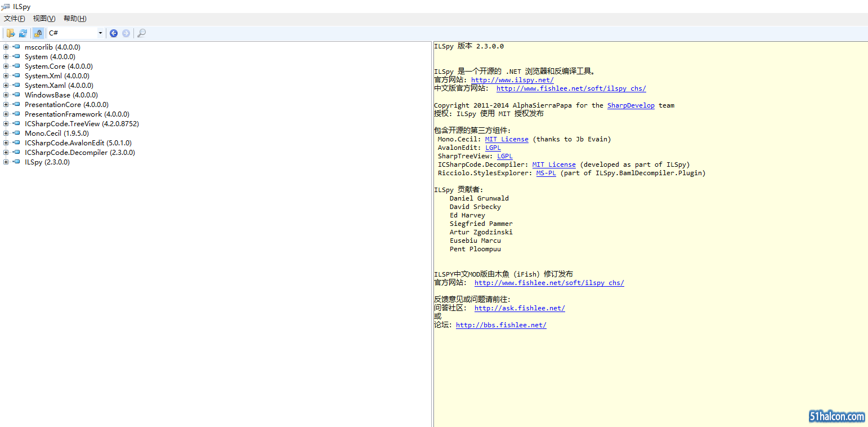Click the contributor name Siegfried Pammer

pos(481,224)
